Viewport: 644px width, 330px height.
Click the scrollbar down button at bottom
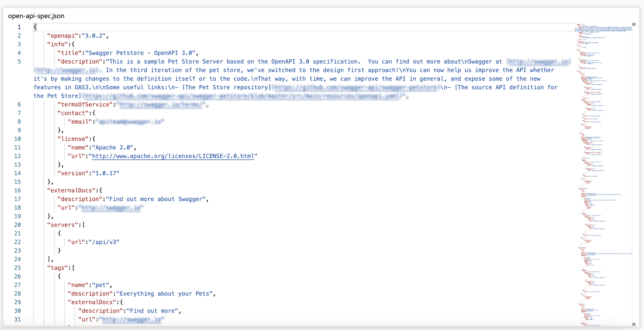[634, 324]
